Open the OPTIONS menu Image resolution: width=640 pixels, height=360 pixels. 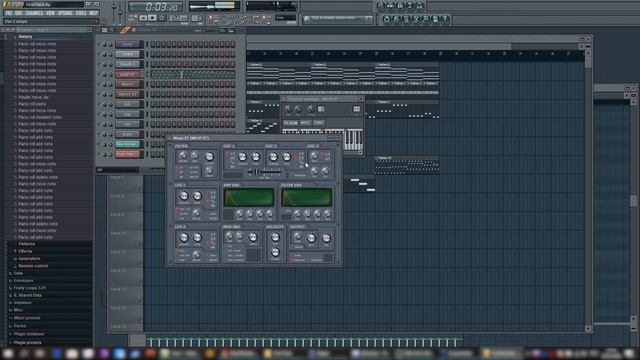tap(65, 13)
